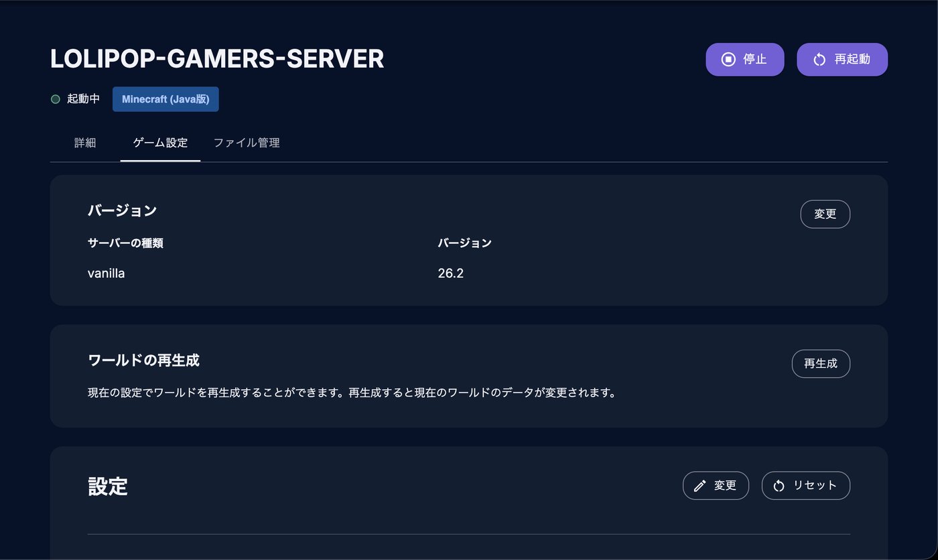
Task: Click the ワールドの再生成 heading
Action: (x=143, y=360)
